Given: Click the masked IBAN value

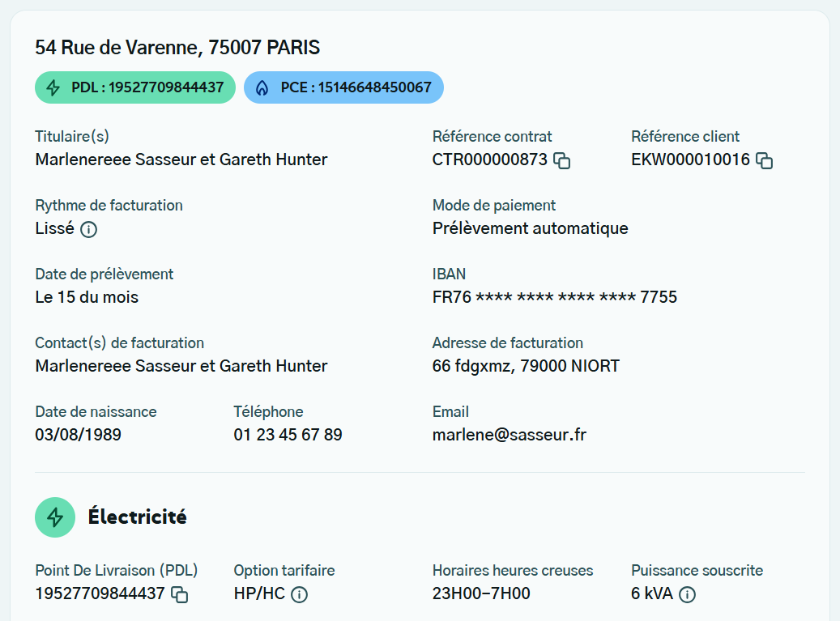Looking at the screenshot, I should (554, 297).
